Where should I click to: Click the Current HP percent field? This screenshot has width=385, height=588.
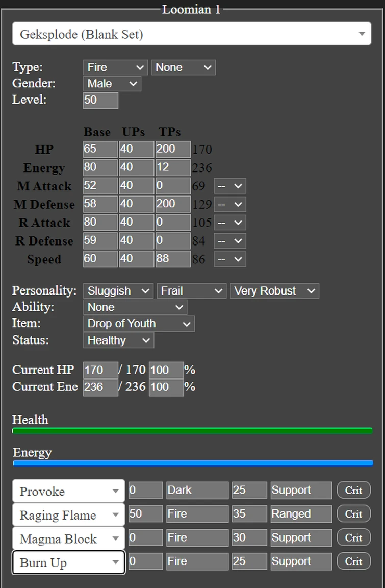point(166,370)
